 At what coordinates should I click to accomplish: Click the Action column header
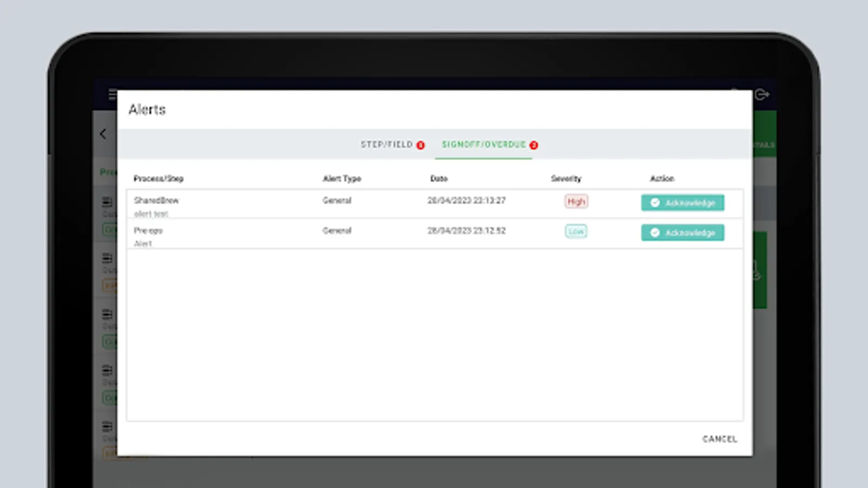(x=662, y=178)
